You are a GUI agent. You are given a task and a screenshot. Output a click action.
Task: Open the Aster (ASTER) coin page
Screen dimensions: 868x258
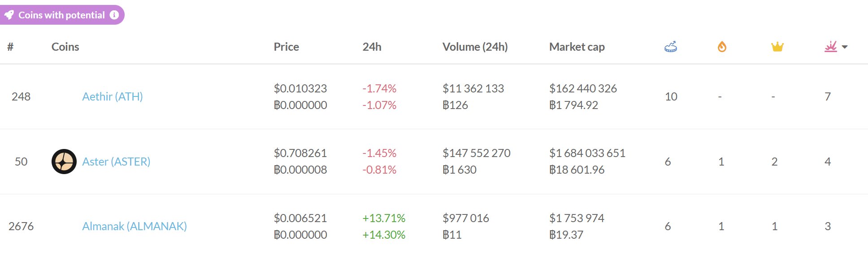point(116,162)
